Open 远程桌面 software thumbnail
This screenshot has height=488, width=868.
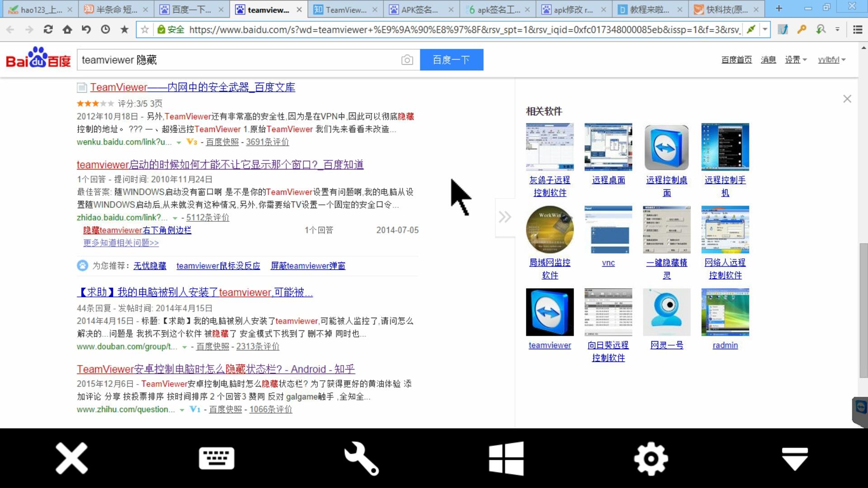tap(608, 147)
